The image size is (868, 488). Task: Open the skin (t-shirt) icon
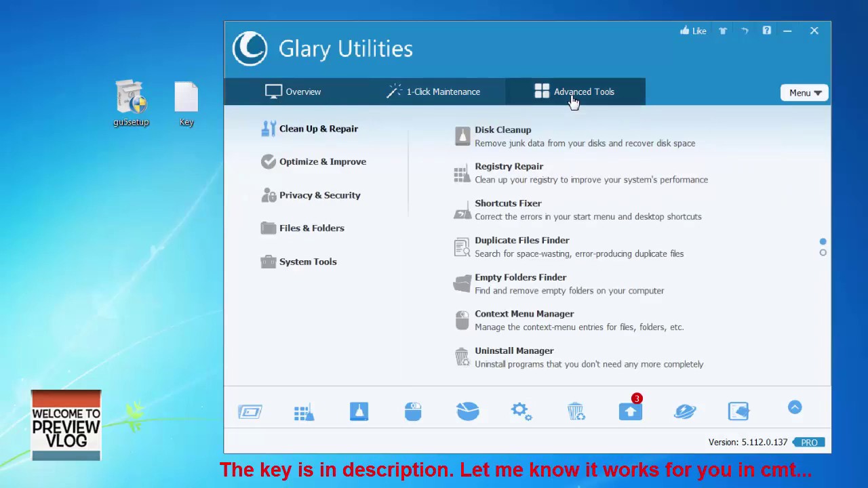(x=723, y=30)
